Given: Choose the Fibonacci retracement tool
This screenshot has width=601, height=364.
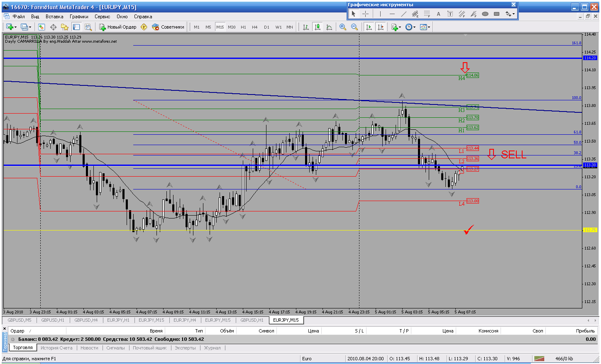Looking at the screenshot, I should coord(427,14).
